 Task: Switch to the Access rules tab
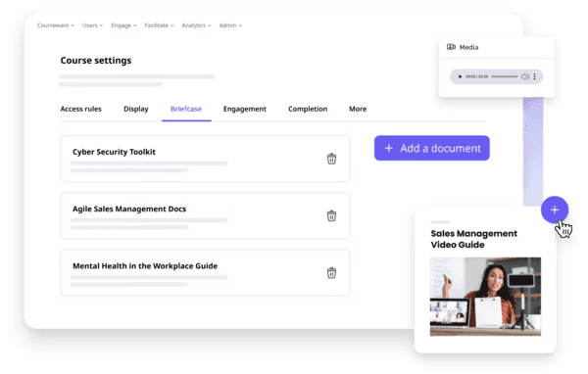point(80,109)
